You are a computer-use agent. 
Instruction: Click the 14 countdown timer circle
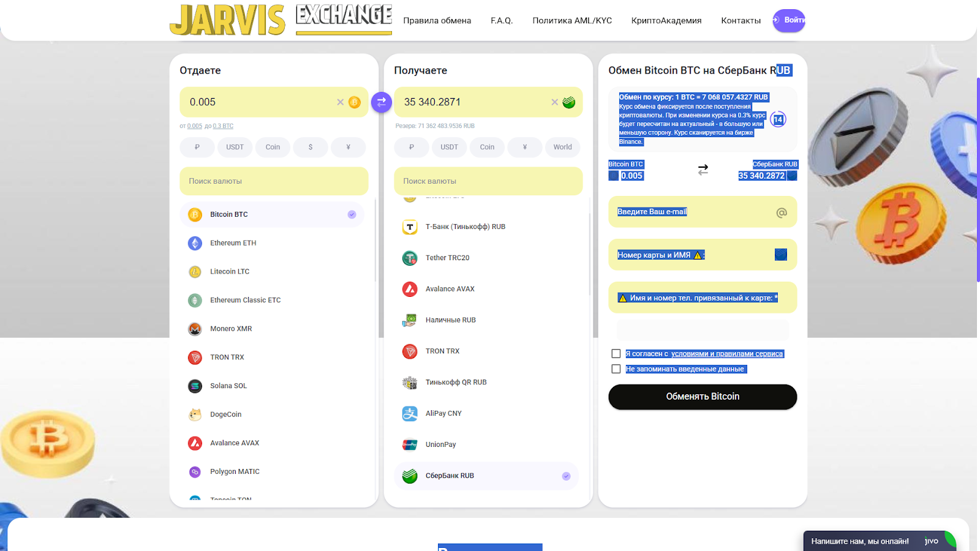pos(778,119)
